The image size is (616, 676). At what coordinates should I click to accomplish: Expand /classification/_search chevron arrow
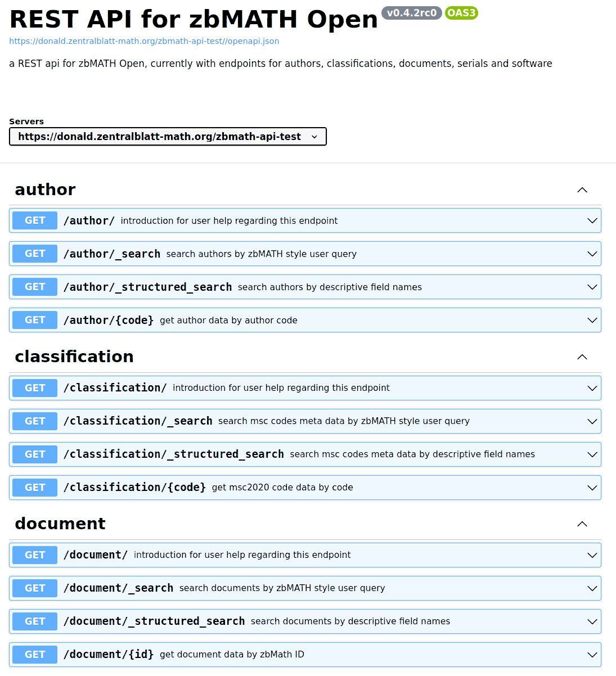click(592, 421)
